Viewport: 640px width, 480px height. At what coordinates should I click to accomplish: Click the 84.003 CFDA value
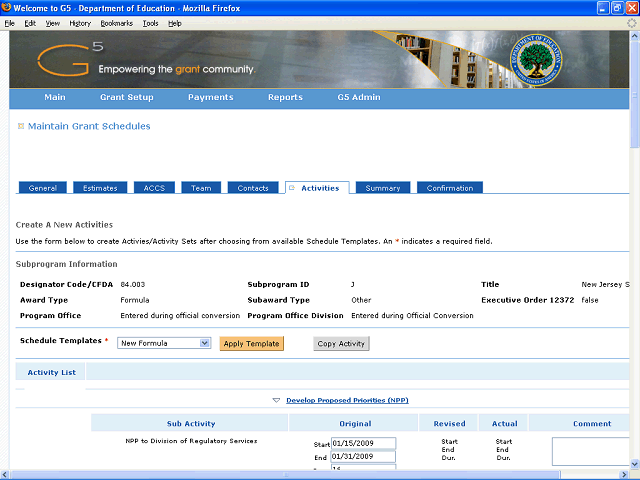[133, 284]
